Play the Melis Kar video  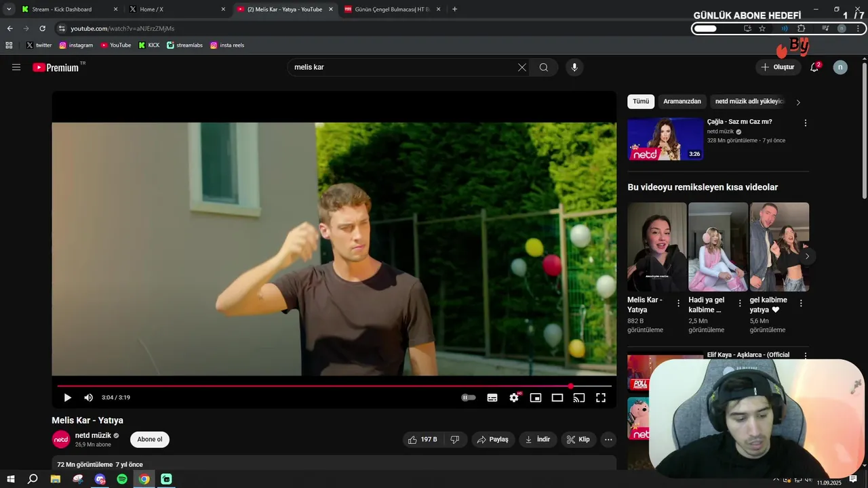click(x=67, y=398)
